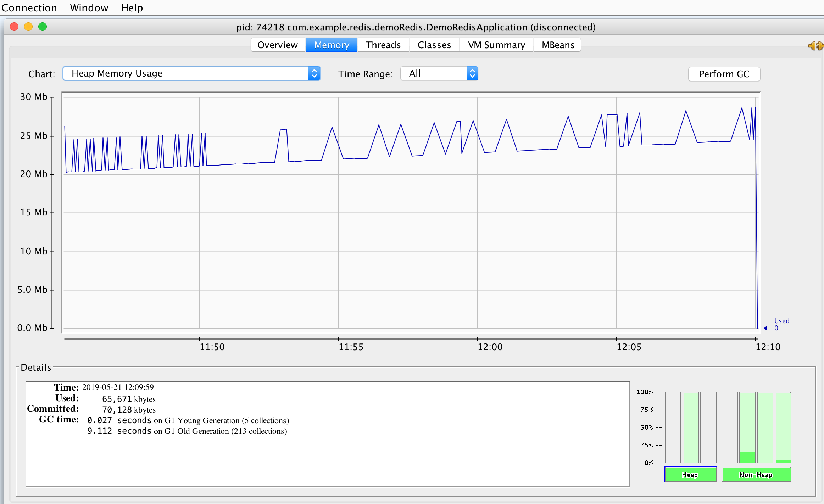The image size is (824, 504).
Task: Switch to the MBeans tab
Action: 558,45
